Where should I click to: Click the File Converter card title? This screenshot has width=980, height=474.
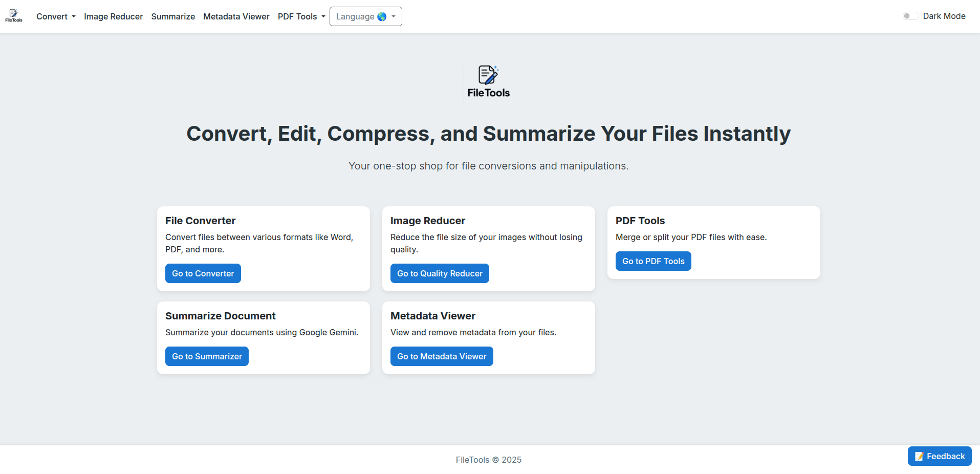pyautogui.click(x=200, y=221)
